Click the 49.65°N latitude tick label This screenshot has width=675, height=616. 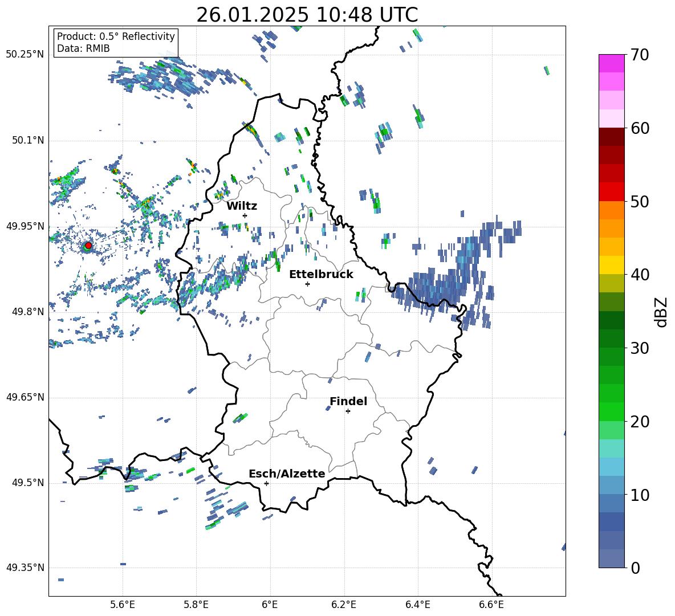tap(25, 397)
